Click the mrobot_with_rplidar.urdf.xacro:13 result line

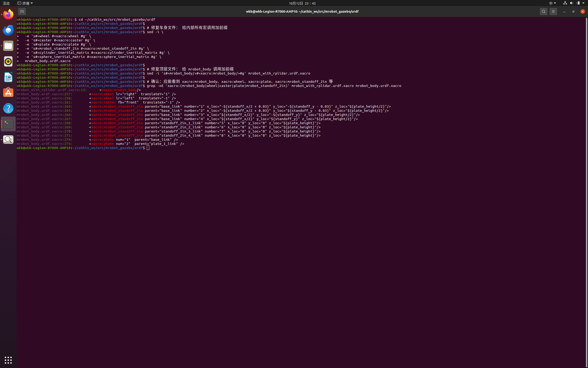(x=79, y=90)
